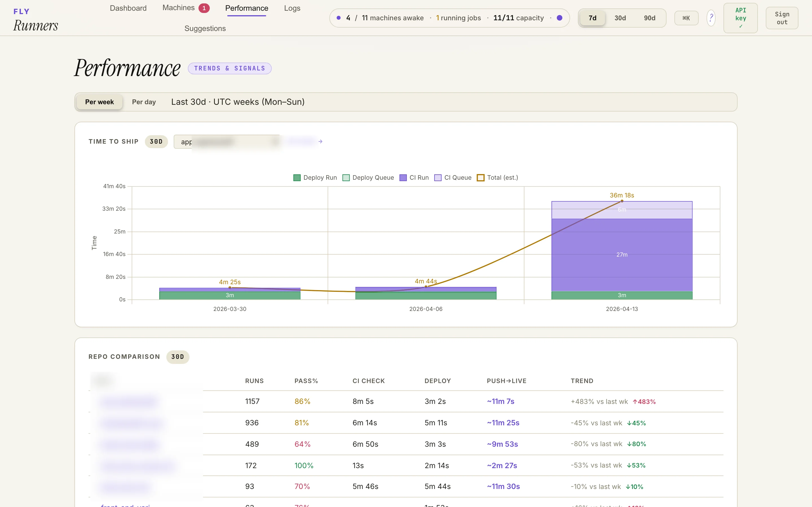Click the ⌘K command palette button
The width and height of the screenshot is (812, 507).
686,18
